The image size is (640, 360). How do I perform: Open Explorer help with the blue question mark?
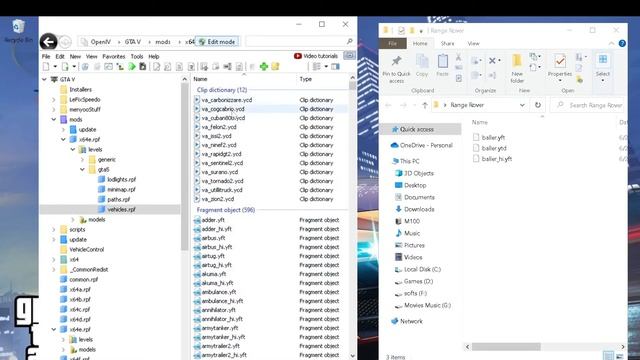tap(622, 43)
